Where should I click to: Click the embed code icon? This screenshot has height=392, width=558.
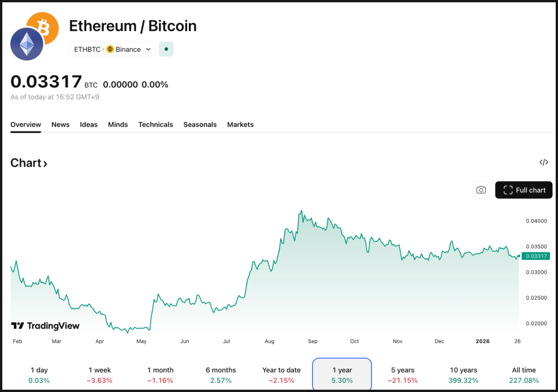(544, 162)
